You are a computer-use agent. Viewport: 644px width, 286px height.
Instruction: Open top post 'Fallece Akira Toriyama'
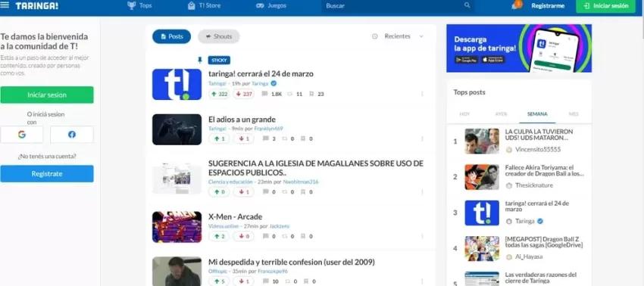click(544, 170)
